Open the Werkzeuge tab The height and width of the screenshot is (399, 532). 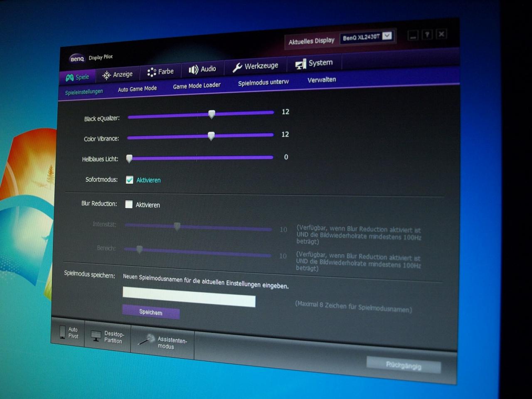coord(255,66)
